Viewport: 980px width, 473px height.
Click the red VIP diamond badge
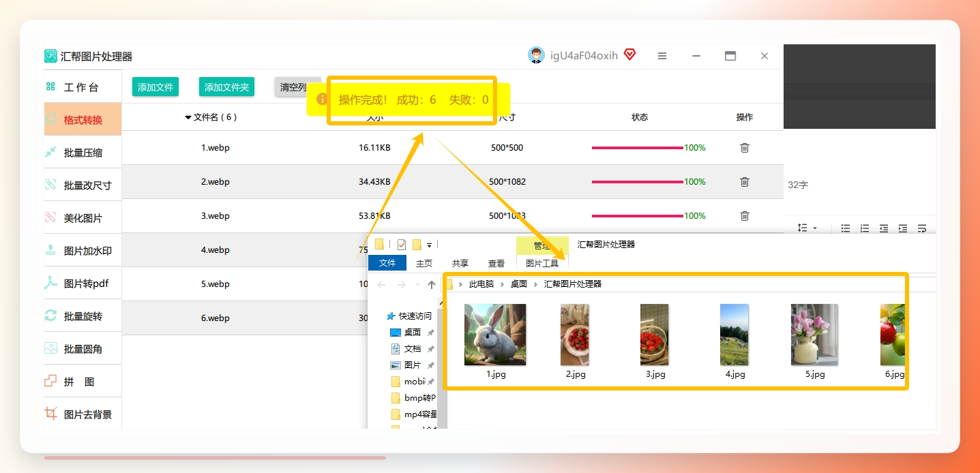click(629, 55)
